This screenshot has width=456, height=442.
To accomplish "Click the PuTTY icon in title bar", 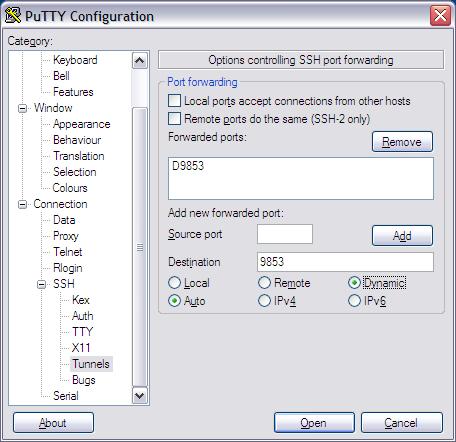I will (x=13, y=16).
